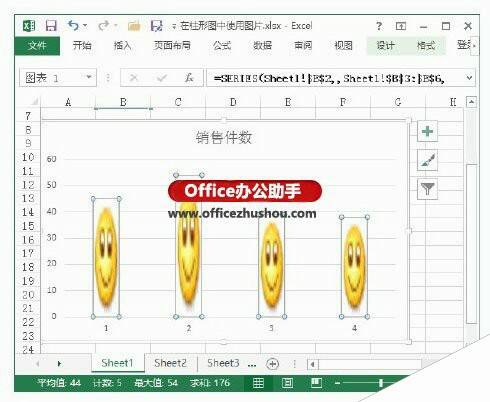The height and width of the screenshot is (402, 490).
Task: Click the vertical axis label 60
Action: coord(51,159)
